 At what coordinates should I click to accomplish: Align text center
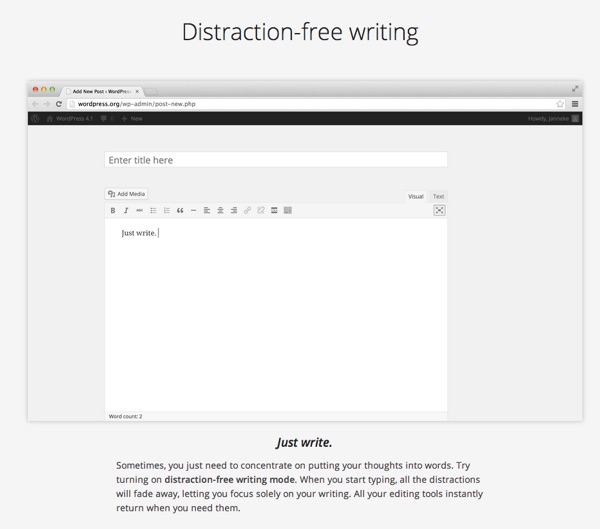[x=220, y=210]
